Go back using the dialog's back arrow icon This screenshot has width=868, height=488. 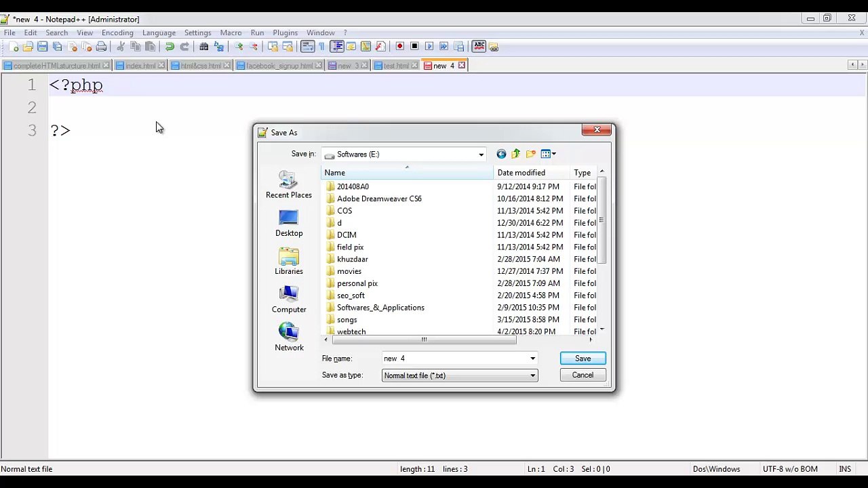click(x=501, y=155)
